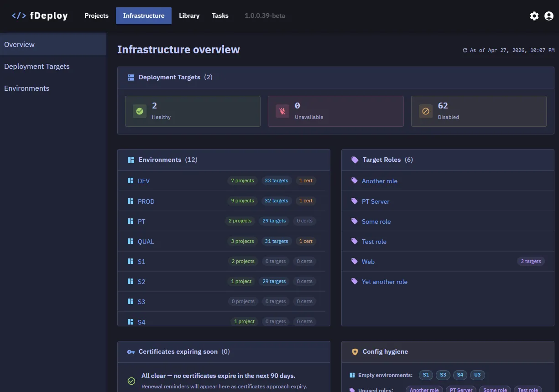Click the 62 Disabled targets card

pyautogui.click(x=479, y=111)
